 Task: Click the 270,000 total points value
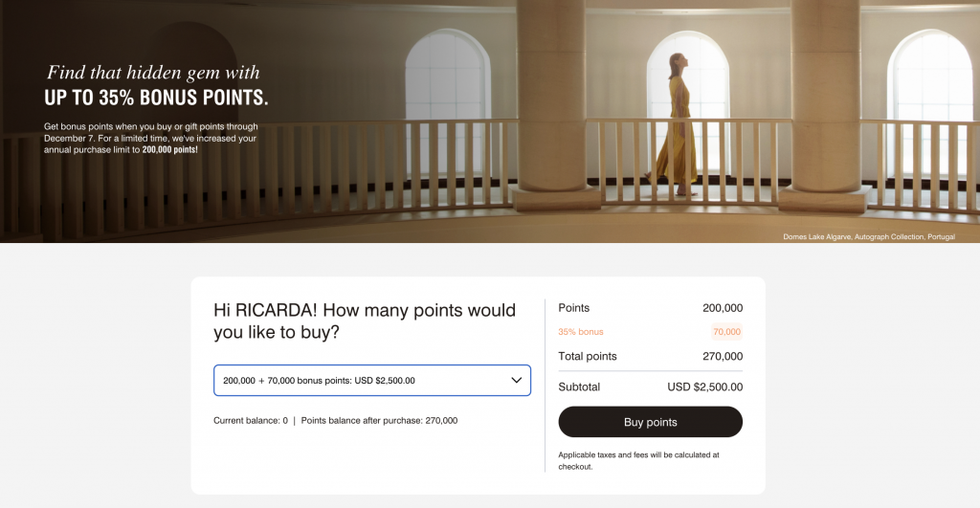pos(722,356)
